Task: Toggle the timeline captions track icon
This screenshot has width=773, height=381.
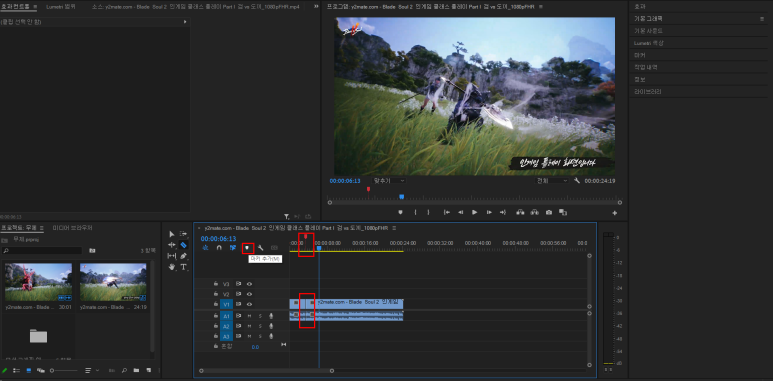Action: click(x=275, y=247)
